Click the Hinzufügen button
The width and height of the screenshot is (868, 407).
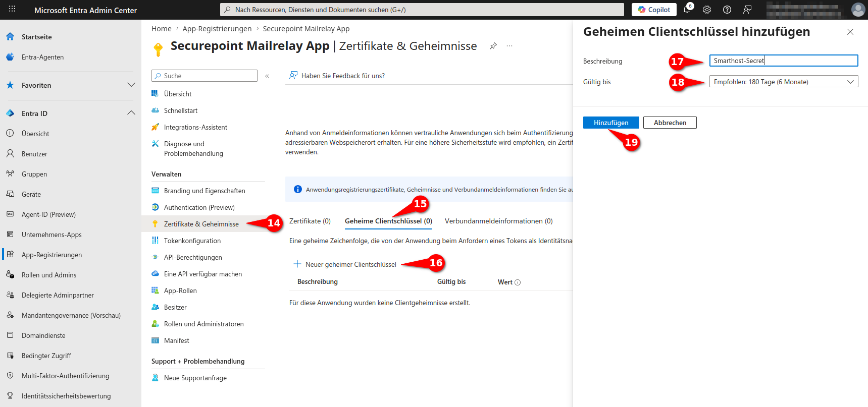[611, 123]
